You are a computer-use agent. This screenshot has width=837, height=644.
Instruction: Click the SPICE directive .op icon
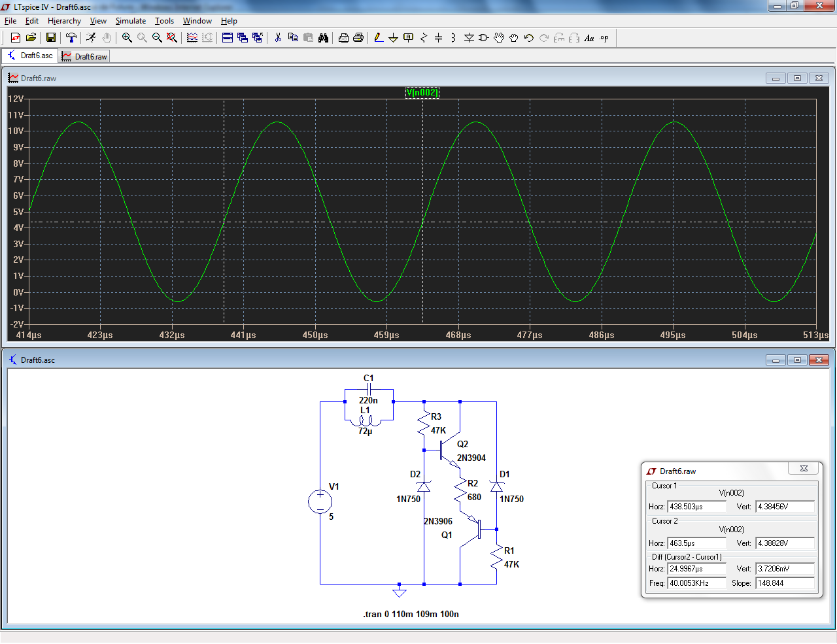[604, 38]
